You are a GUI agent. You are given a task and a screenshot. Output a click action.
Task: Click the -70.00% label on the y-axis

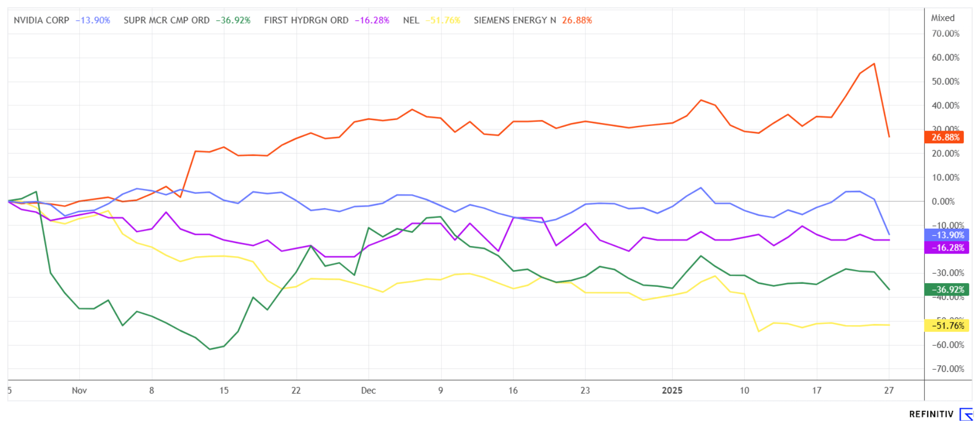click(x=948, y=368)
